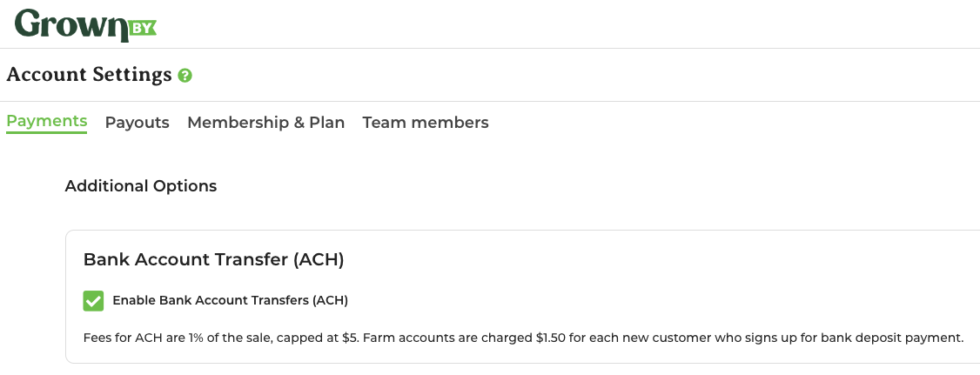
Task: Open the Payouts tab
Action: click(x=137, y=123)
